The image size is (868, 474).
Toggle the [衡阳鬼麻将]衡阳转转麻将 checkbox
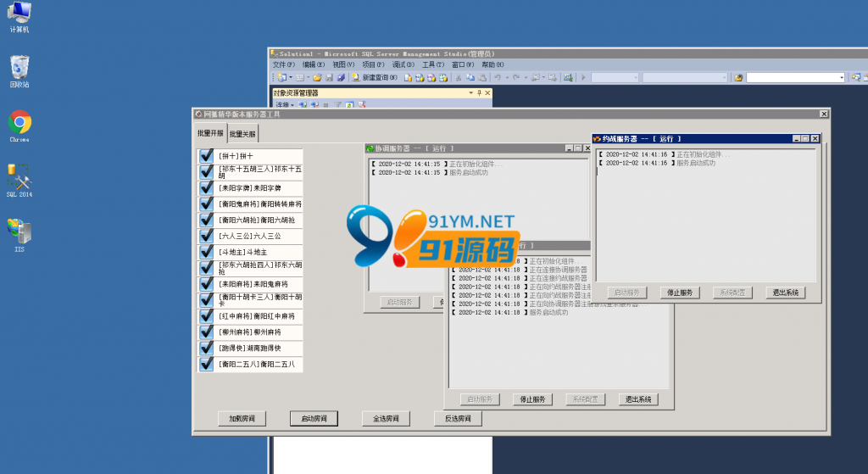(x=207, y=204)
